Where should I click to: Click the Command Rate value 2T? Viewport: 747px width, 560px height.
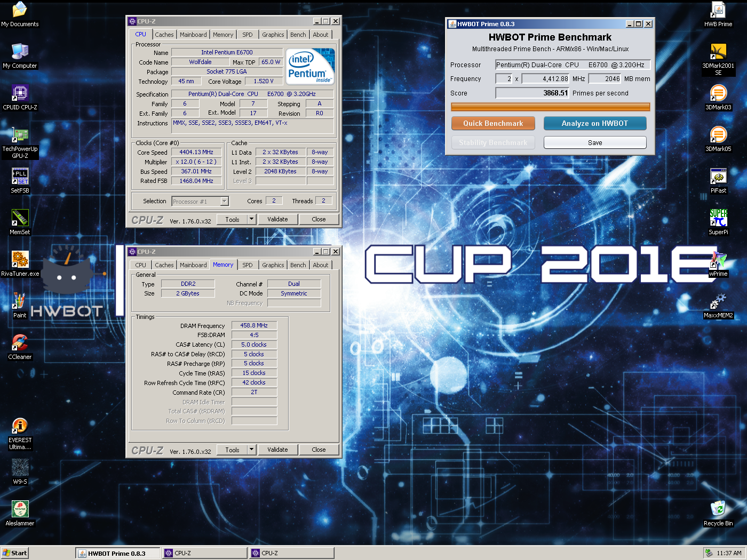coord(254,392)
